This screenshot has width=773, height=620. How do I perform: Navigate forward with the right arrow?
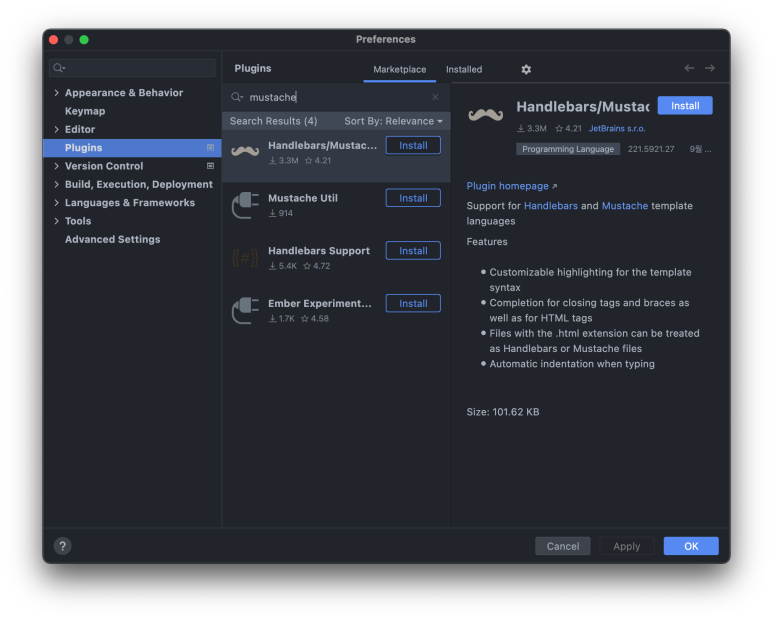709,68
